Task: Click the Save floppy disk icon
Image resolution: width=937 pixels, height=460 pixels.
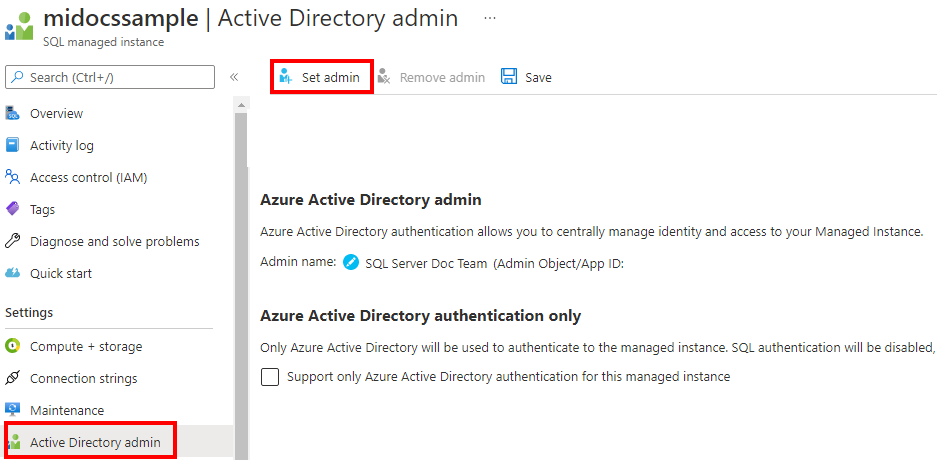Action: click(509, 76)
